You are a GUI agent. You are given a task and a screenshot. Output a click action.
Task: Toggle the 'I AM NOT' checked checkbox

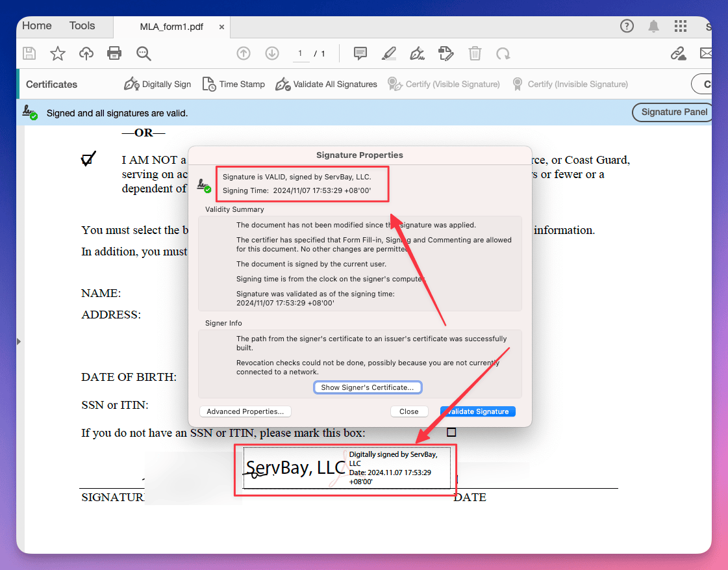point(88,159)
